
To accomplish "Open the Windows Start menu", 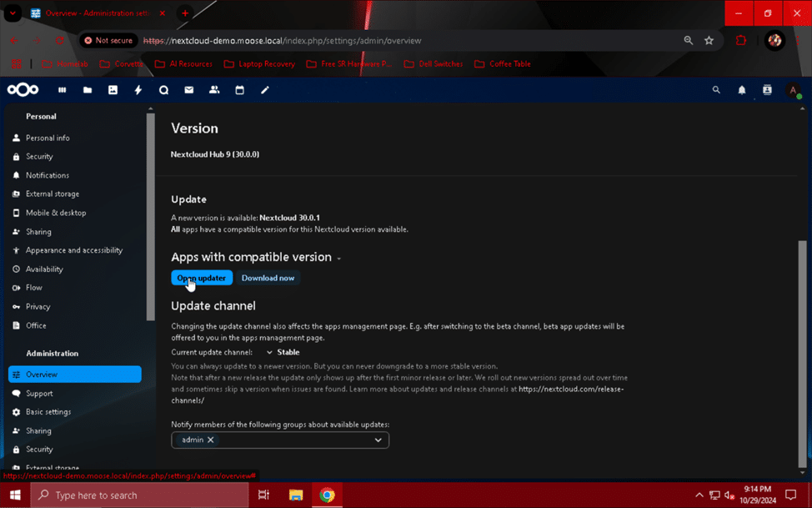I will click(x=15, y=495).
